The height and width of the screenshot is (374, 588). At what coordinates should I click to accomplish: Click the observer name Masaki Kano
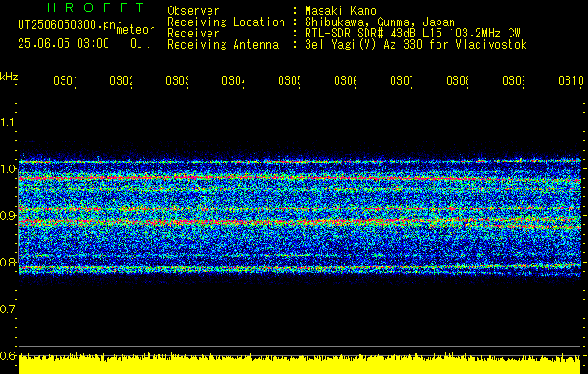tap(340, 11)
